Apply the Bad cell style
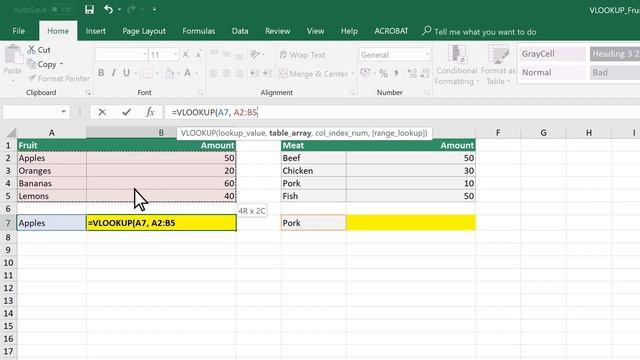This screenshot has width=640, height=360. click(615, 73)
